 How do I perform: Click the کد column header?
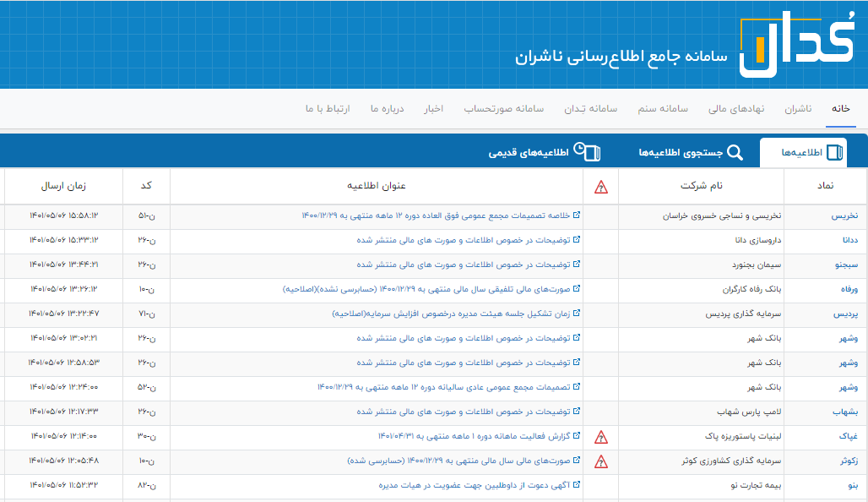tap(146, 186)
